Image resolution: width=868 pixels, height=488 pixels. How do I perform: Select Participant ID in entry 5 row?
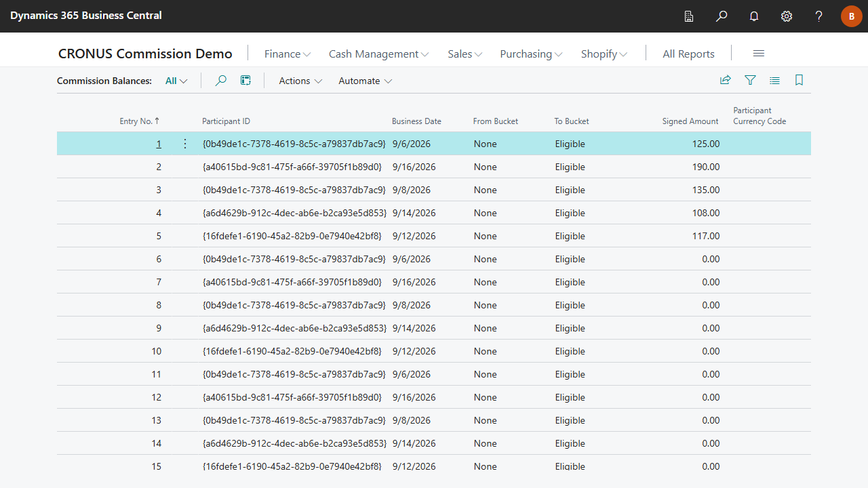click(292, 236)
